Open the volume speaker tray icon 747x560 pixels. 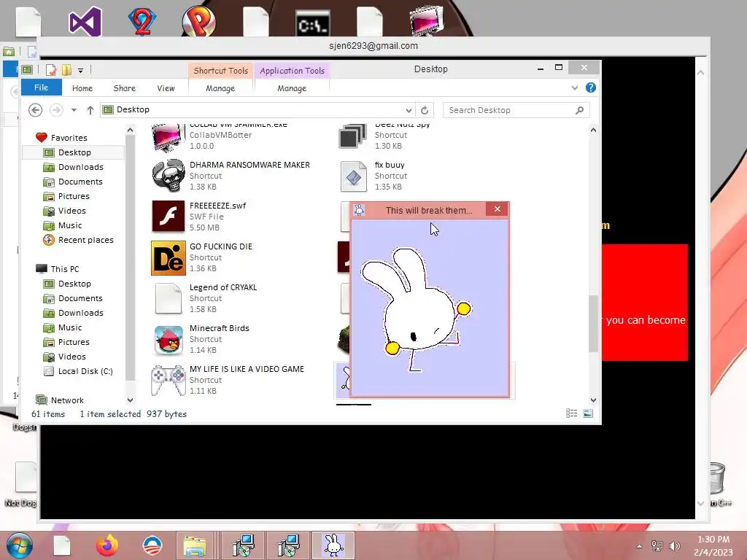[675, 545]
